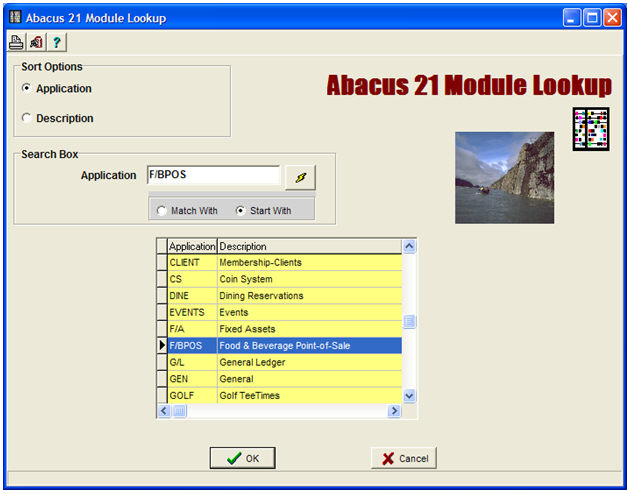Screen dimensions: 629x494
Task: Choose the Match With search mode
Action: tap(163, 210)
